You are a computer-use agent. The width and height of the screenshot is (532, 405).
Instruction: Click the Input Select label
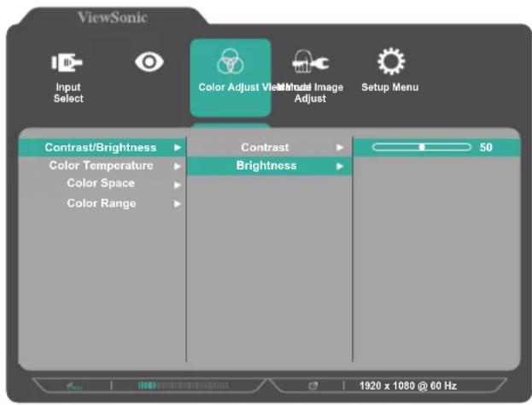pos(68,92)
